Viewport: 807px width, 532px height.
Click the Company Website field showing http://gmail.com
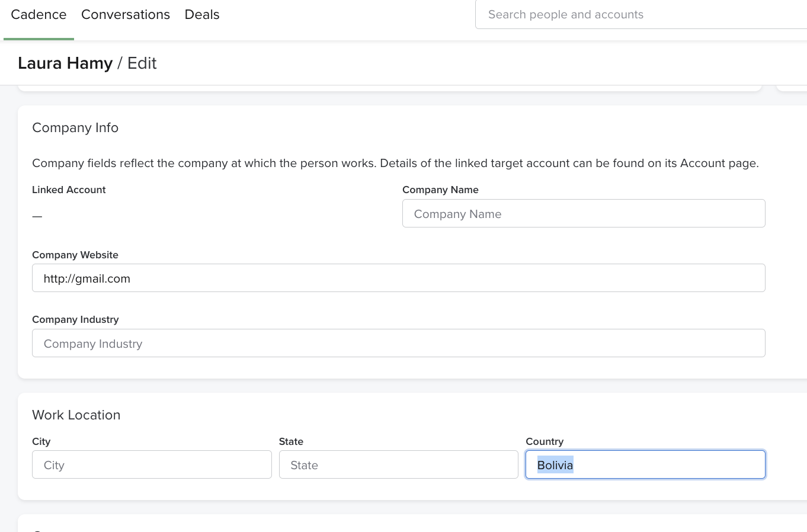click(398, 278)
